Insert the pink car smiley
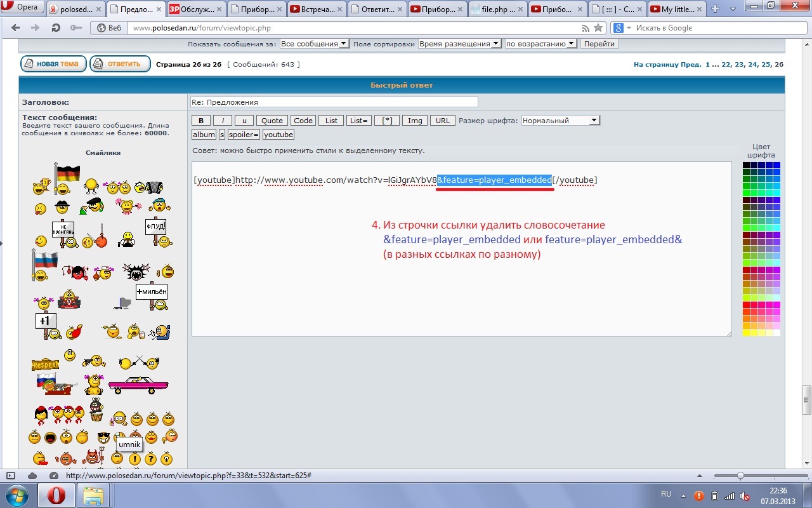The height and width of the screenshot is (508, 812). tap(138, 384)
